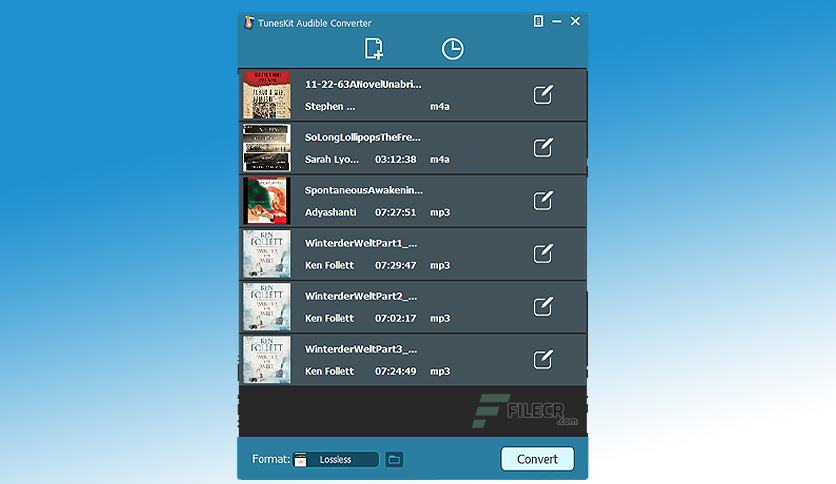
Task: Click title SoLongLollipopsTheFre...
Action: click(363, 138)
